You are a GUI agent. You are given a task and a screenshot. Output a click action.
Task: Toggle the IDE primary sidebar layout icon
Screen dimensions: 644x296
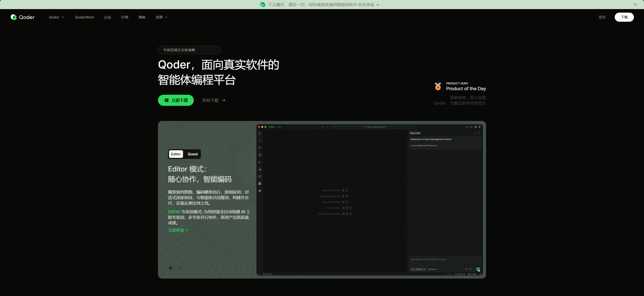(x=467, y=127)
